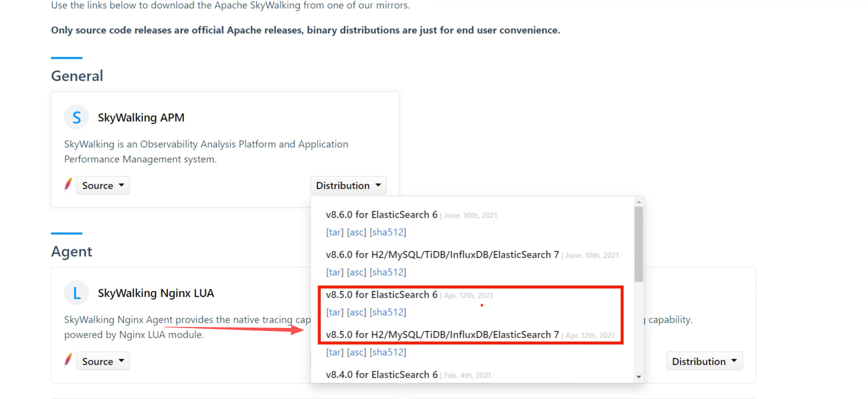Open the SkyWalking APM Source dropdown

[103, 185]
